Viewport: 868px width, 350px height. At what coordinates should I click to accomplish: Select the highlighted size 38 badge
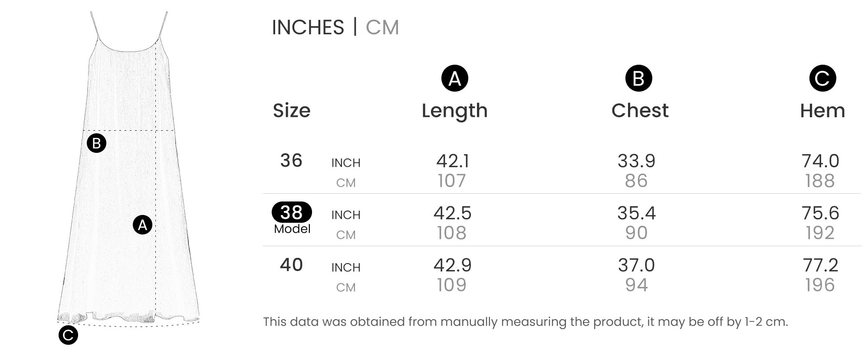(292, 212)
